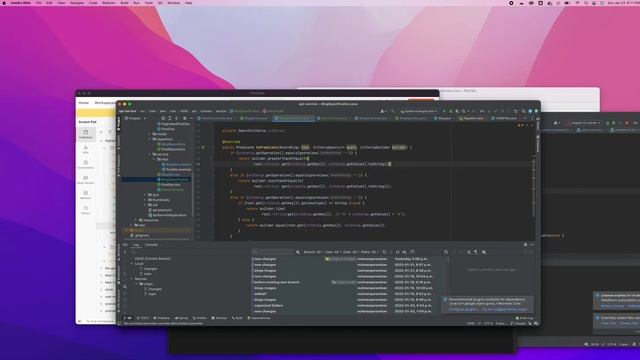Click the Collections icon in Postman sidebar
This screenshot has height=360, width=640.
86,134
